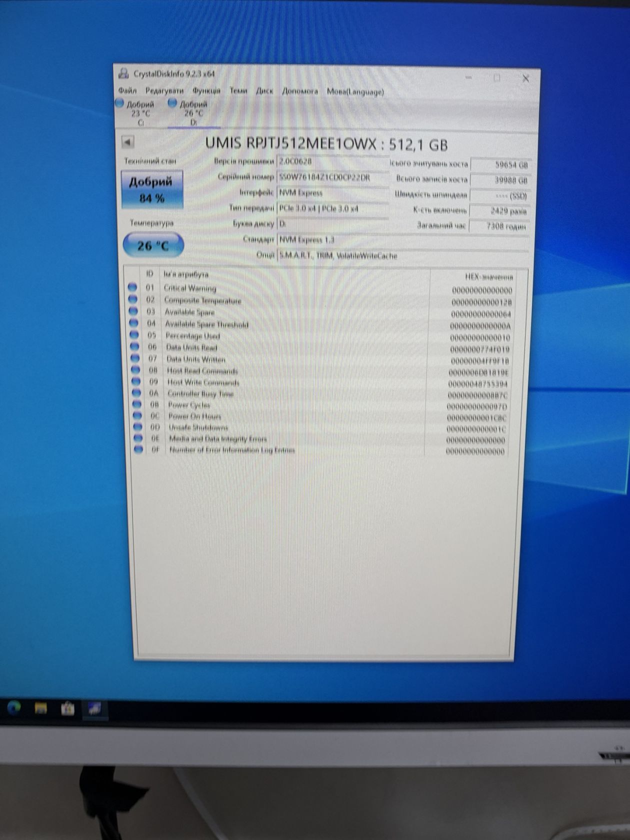The width and height of the screenshot is (630, 840).
Task: Click the power on count value 2429
Action: (x=500, y=211)
